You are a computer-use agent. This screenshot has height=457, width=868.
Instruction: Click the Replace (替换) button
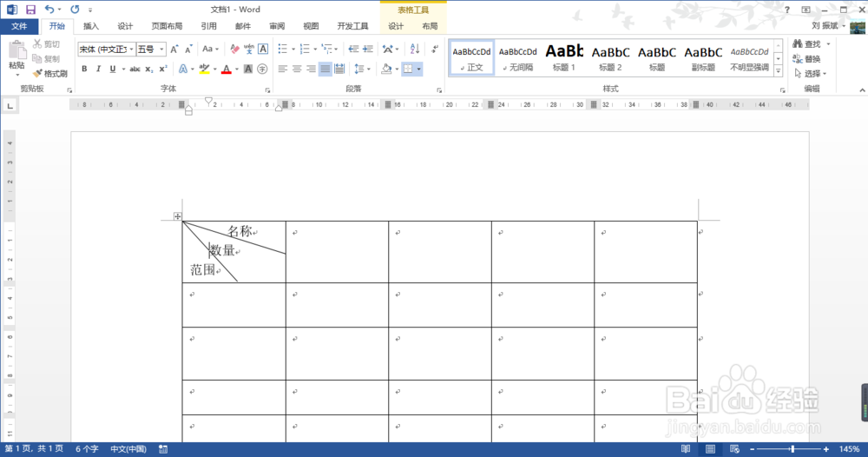(806, 59)
